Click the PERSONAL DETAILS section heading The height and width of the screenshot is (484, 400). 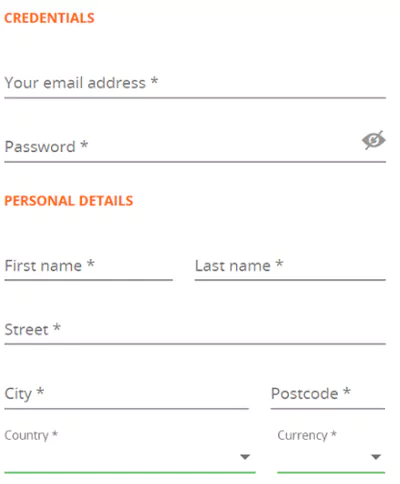[x=69, y=201]
